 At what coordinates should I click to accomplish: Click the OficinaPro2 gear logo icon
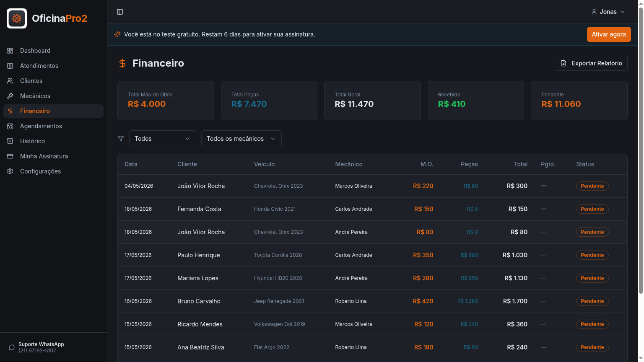point(17,18)
